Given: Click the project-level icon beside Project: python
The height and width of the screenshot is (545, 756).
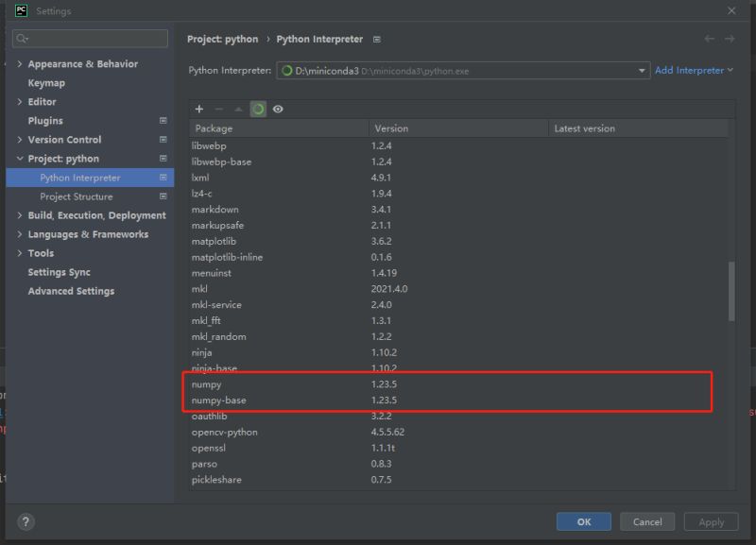Looking at the screenshot, I should (163, 158).
